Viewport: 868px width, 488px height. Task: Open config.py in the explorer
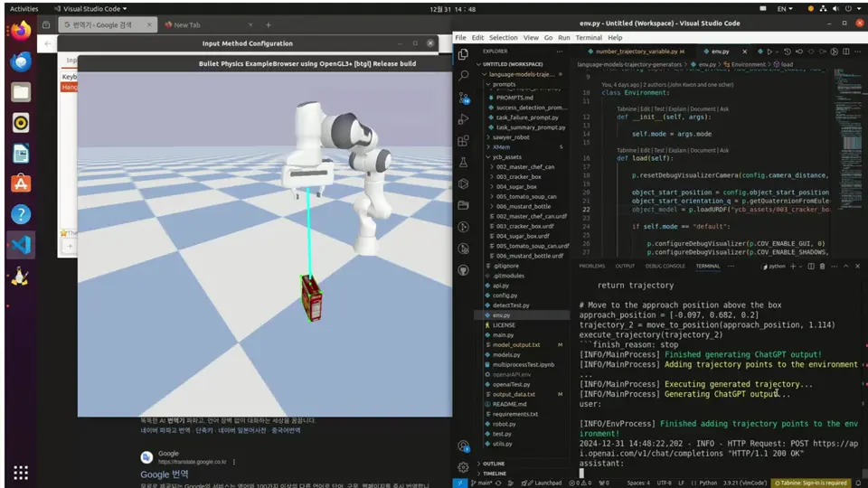pos(505,296)
